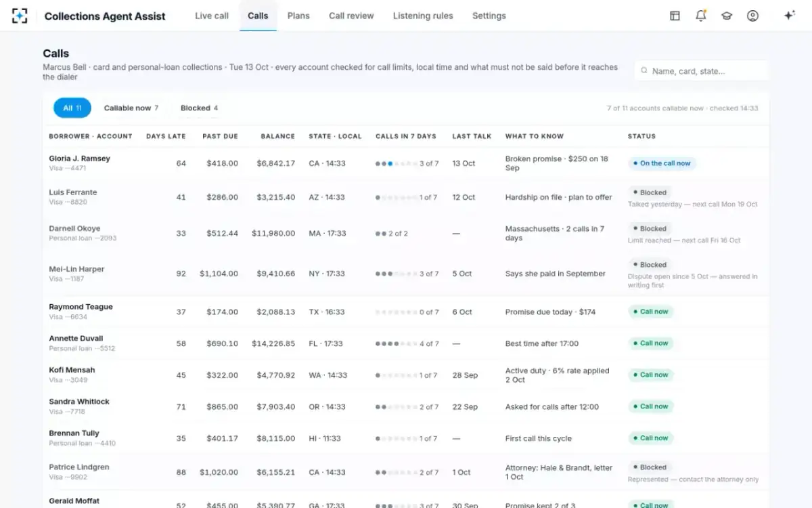Open borrower Patrice Lindgren
Image resolution: width=812 pixels, height=508 pixels.
[x=78, y=467]
